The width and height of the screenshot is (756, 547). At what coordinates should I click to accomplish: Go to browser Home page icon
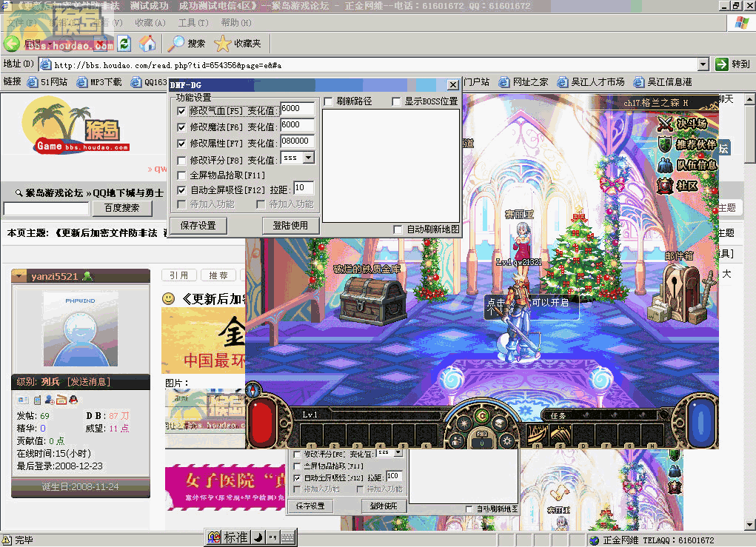[x=147, y=44]
